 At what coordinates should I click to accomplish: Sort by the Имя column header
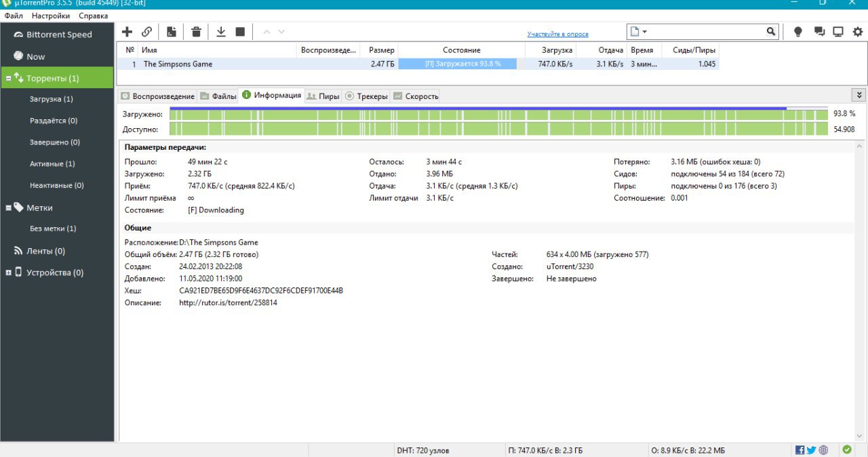217,50
